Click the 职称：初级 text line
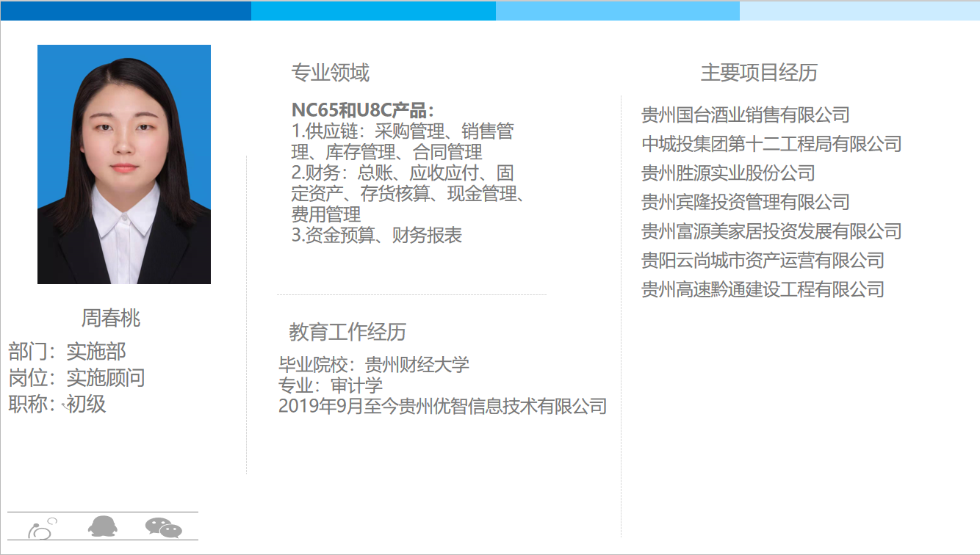Image resolution: width=980 pixels, height=555 pixels. click(57, 404)
